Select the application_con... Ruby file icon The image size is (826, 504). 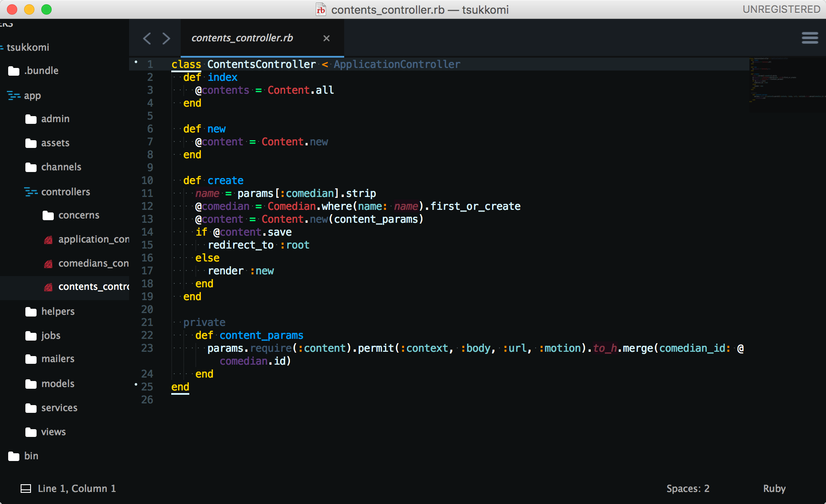tap(49, 240)
